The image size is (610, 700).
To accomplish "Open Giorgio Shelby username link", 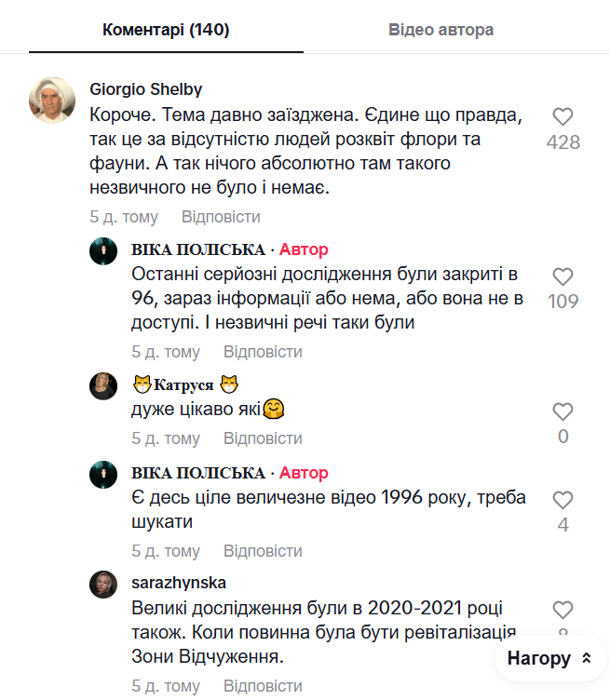I will point(146,89).
